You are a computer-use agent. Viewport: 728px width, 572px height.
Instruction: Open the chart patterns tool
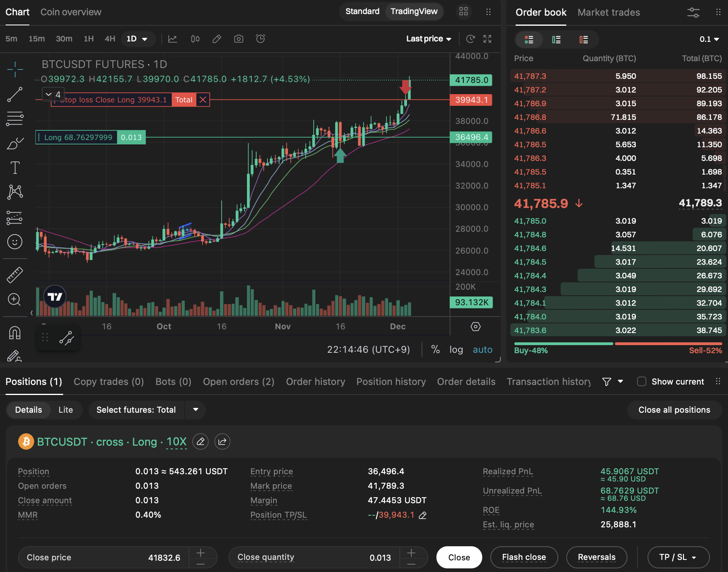[15, 192]
